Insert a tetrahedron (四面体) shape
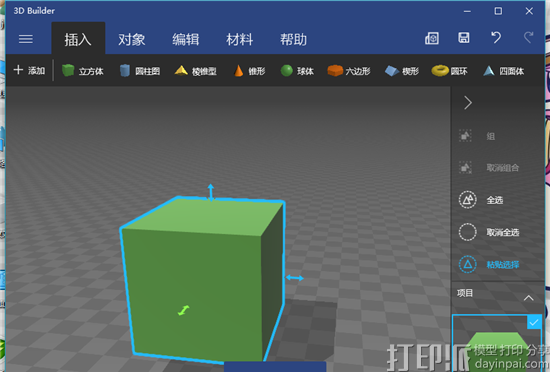The height and width of the screenshot is (372, 550). point(503,71)
